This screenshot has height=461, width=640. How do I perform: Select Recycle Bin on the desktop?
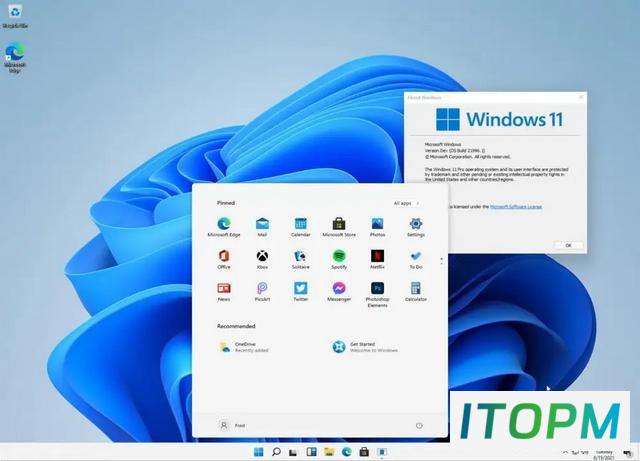[x=15, y=17]
